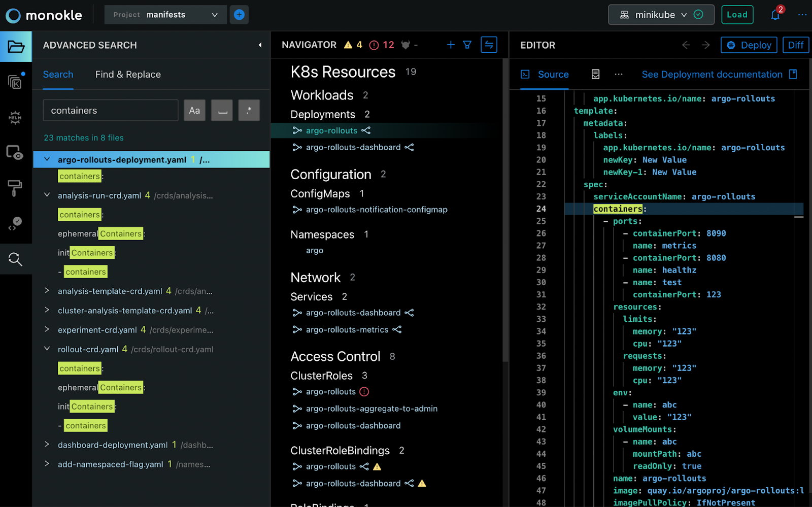Collapse argo-rollouts-deployment.yaml search results

click(x=47, y=159)
